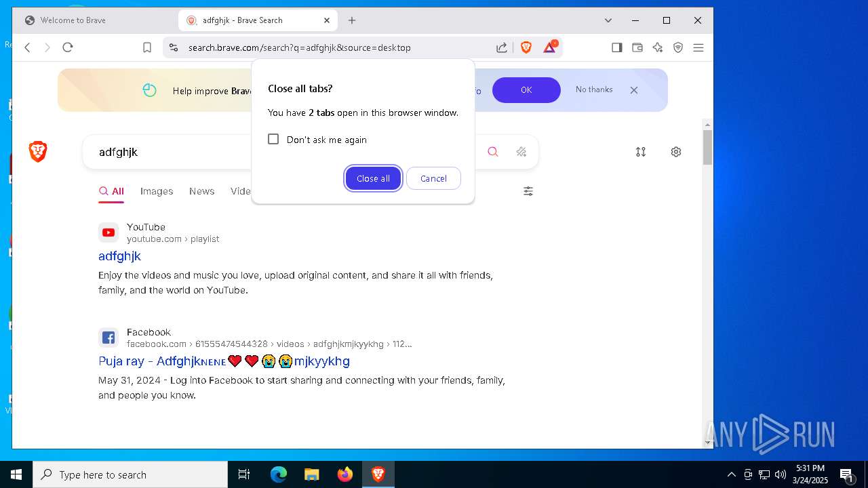The image size is (868, 488).
Task: Click the scrollbar down arrow
Action: pyautogui.click(x=708, y=443)
